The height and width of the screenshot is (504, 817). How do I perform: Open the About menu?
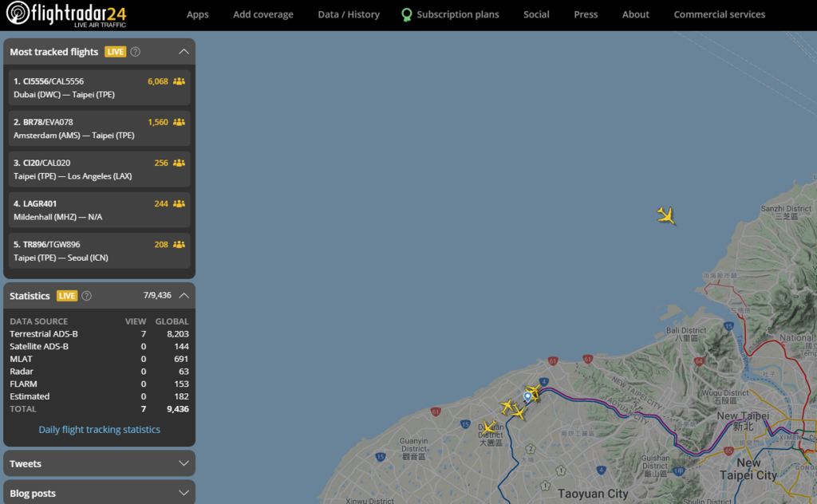[x=636, y=14]
